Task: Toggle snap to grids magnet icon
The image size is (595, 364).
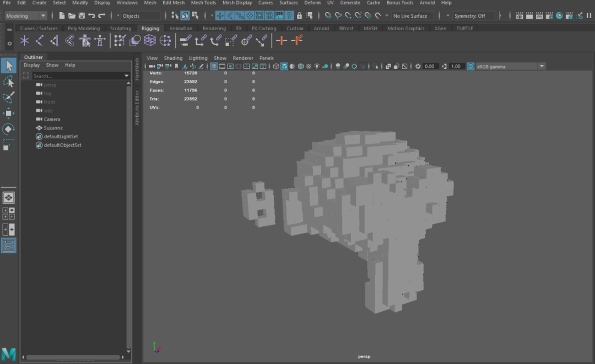Action: (x=328, y=15)
